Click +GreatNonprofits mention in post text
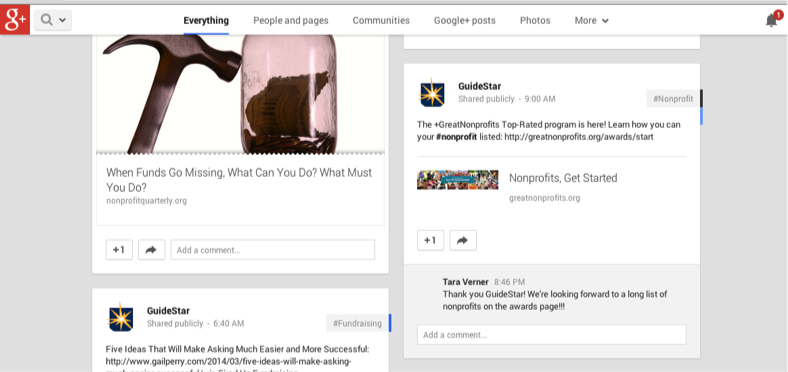788x372 pixels. coord(466,124)
